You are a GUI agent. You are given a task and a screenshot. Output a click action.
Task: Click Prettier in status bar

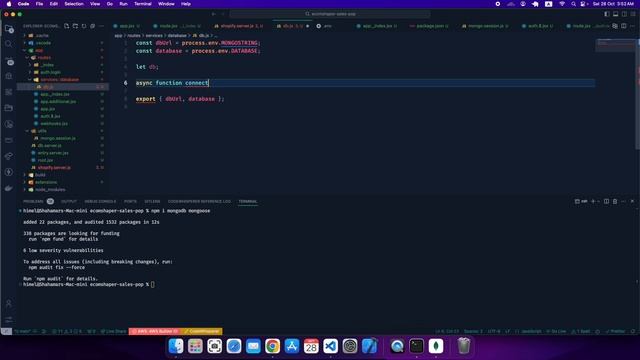616,331
